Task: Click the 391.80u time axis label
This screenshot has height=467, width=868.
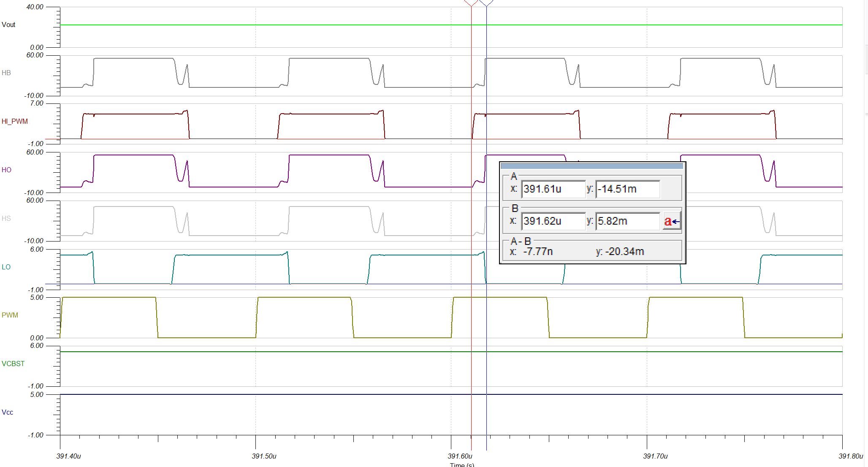Action: (851, 456)
